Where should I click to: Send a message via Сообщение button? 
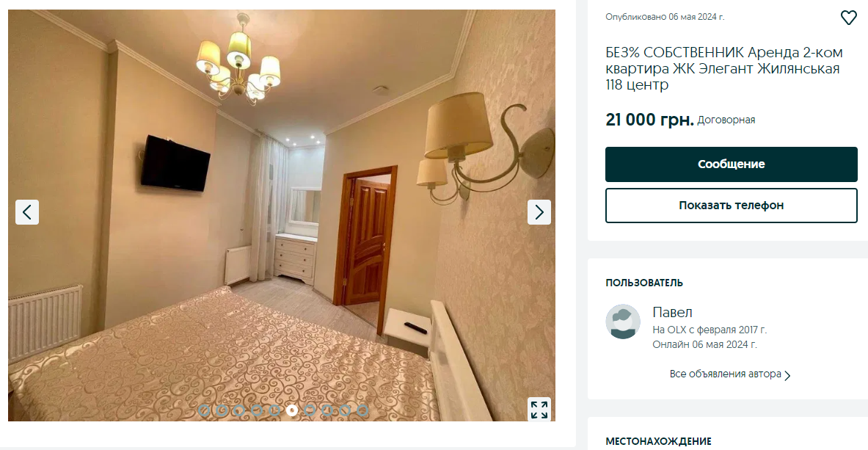pos(732,164)
